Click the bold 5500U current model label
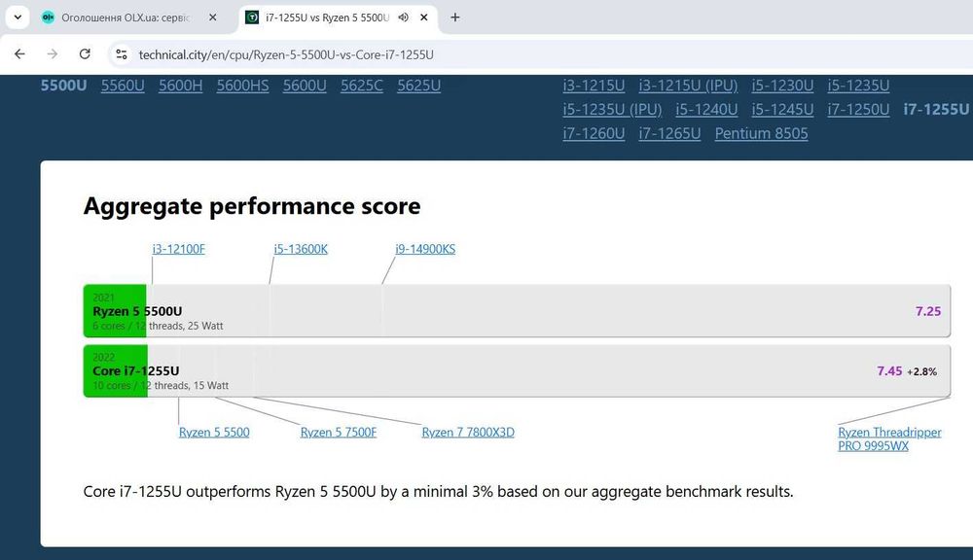973x560 pixels. (64, 86)
